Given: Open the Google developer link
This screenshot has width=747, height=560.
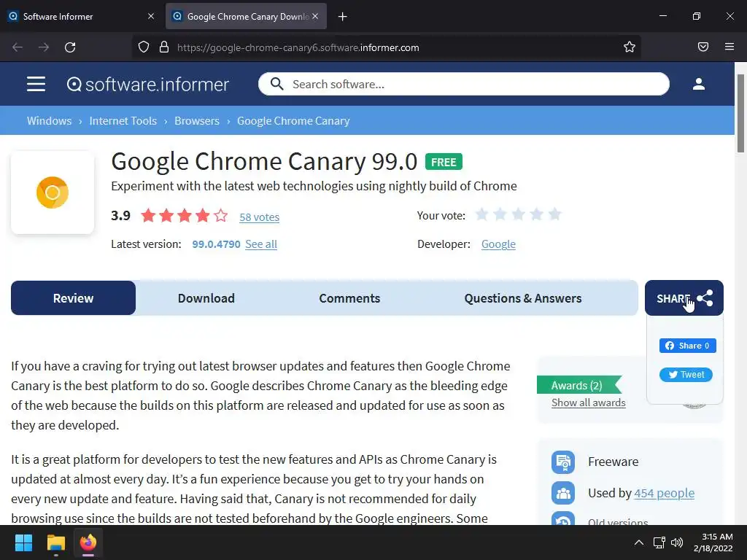Looking at the screenshot, I should click(x=498, y=244).
